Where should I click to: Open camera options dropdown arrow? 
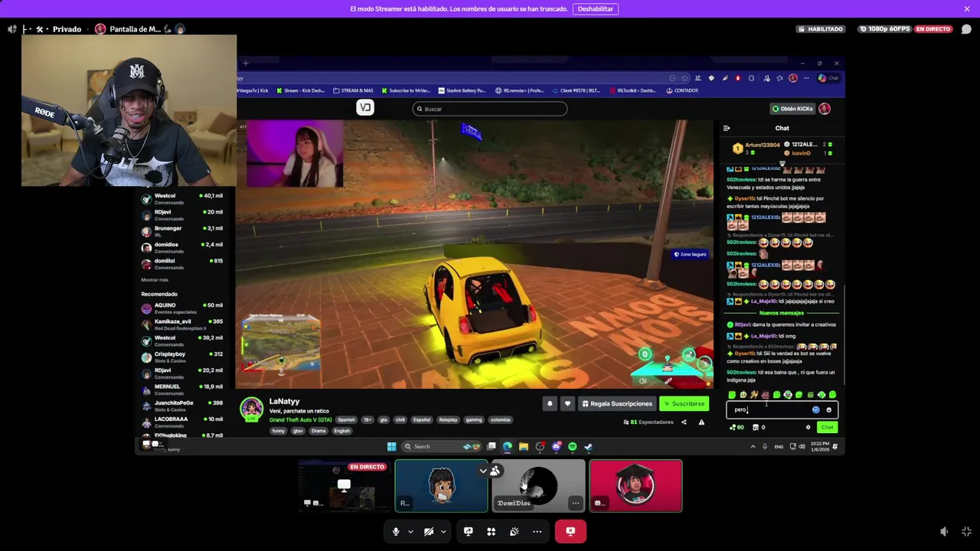coord(443,531)
